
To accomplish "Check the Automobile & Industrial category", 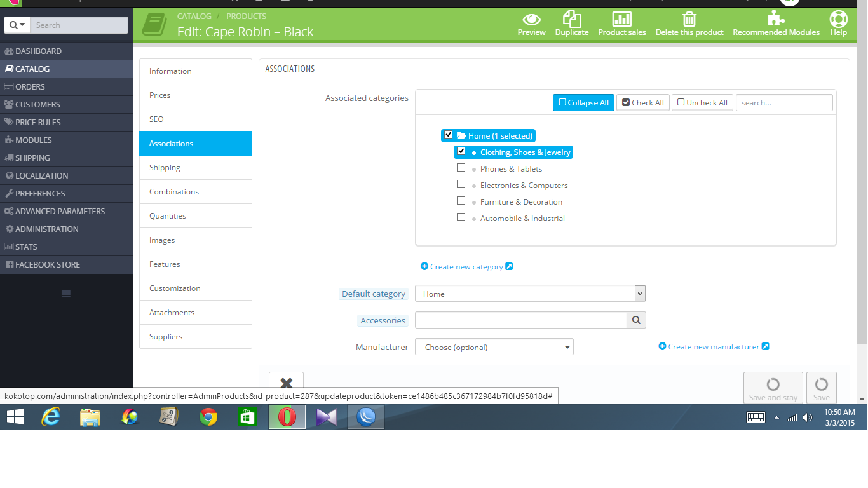I will click(461, 217).
